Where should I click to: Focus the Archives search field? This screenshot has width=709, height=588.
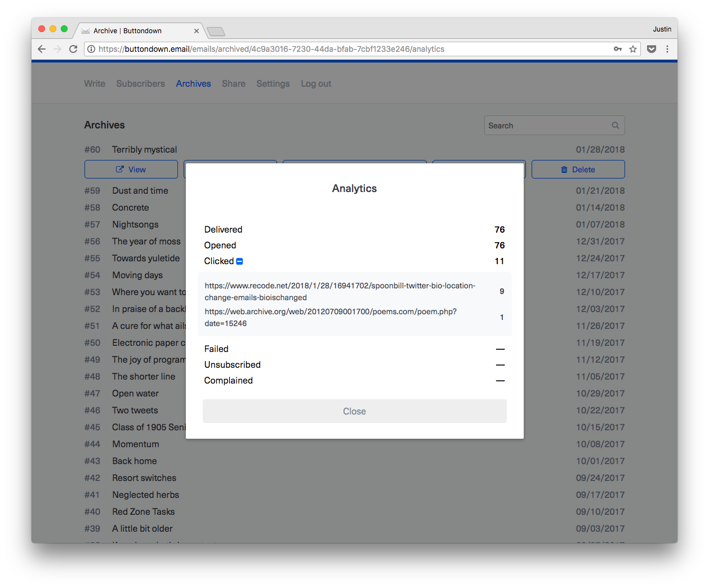(x=546, y=126)
